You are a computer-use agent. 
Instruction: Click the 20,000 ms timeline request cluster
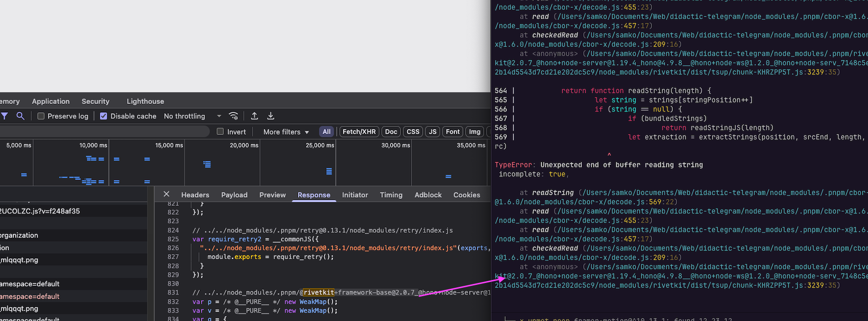click(207, 164)
